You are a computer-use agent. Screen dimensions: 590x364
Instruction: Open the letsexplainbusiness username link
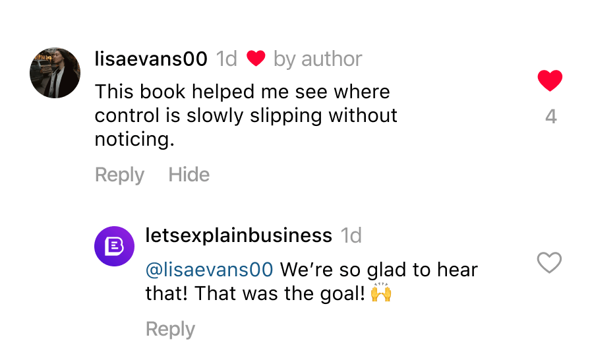pos(239,235)
